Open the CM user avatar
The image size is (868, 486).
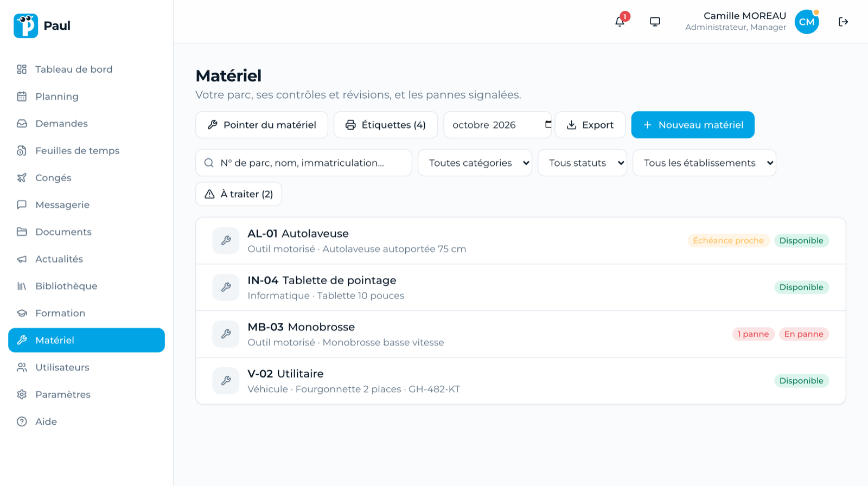[x=807, y=22]
